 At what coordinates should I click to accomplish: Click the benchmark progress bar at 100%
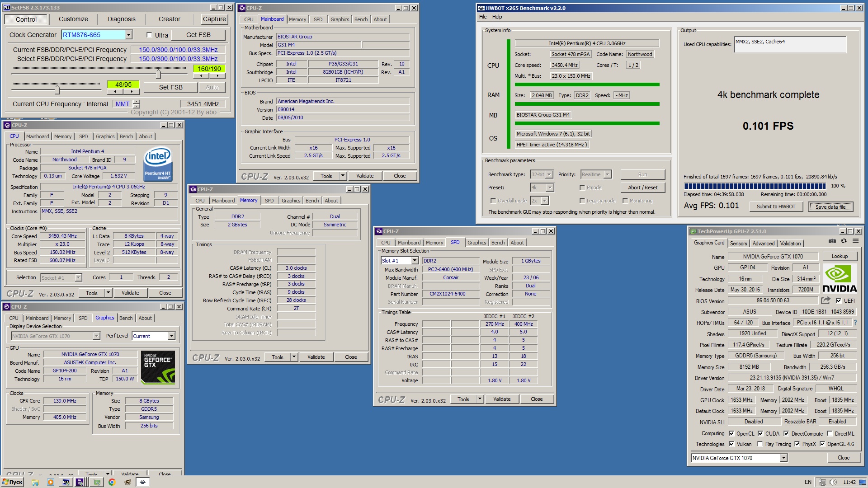(x=755, y=186)
